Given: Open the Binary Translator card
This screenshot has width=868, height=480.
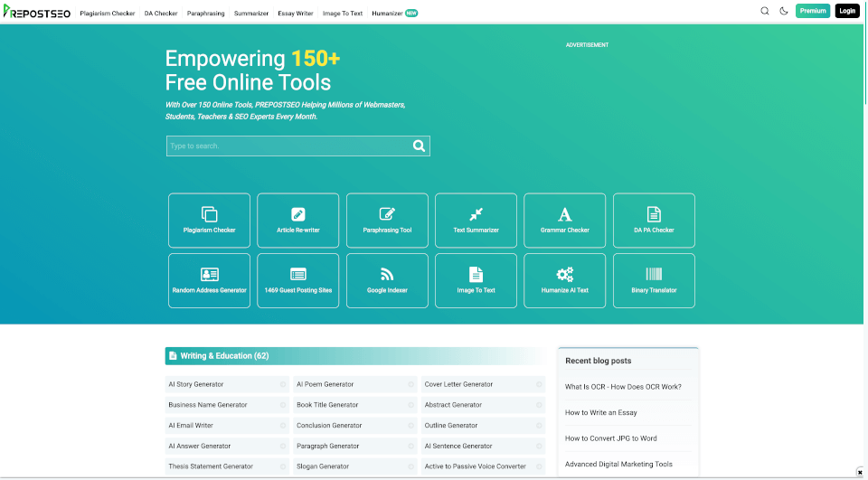Looking at the screenshot, I should click(x=654, y=281).
